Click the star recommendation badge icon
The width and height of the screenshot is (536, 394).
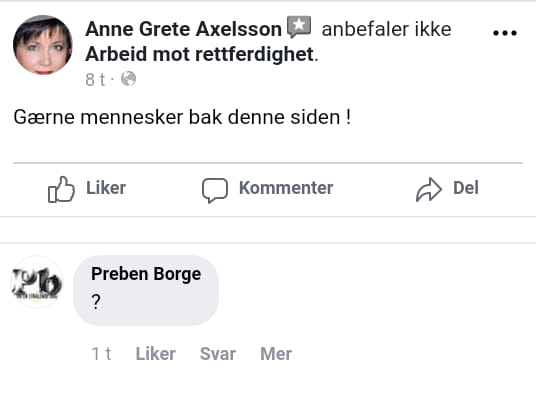(299, 27)
